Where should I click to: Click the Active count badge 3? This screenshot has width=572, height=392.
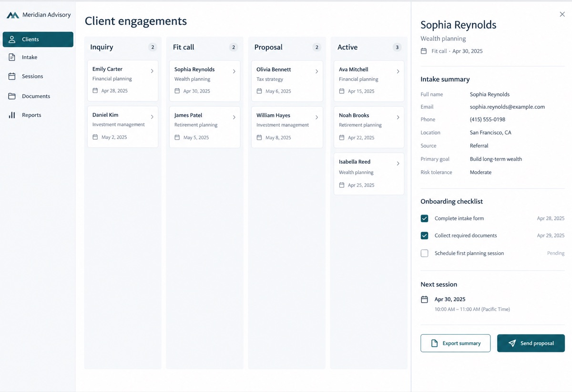coord(397,47)
